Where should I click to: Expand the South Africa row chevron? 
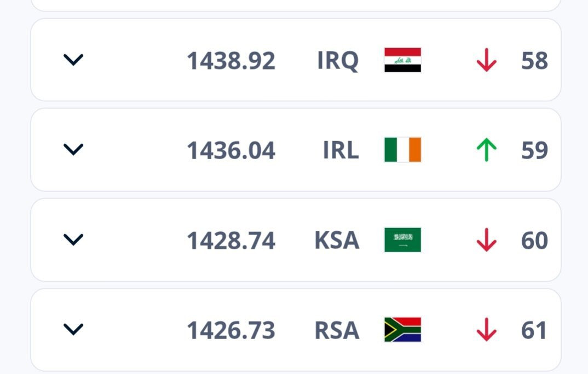73,330
